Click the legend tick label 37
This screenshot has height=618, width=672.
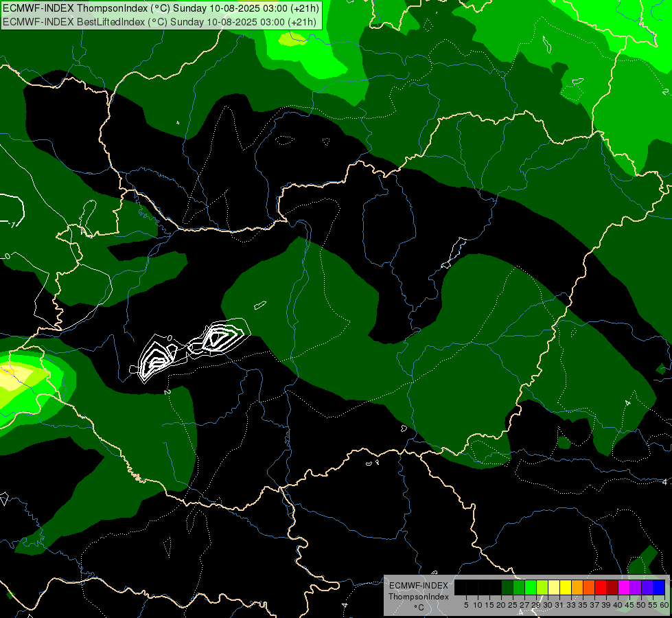(594, 605)
